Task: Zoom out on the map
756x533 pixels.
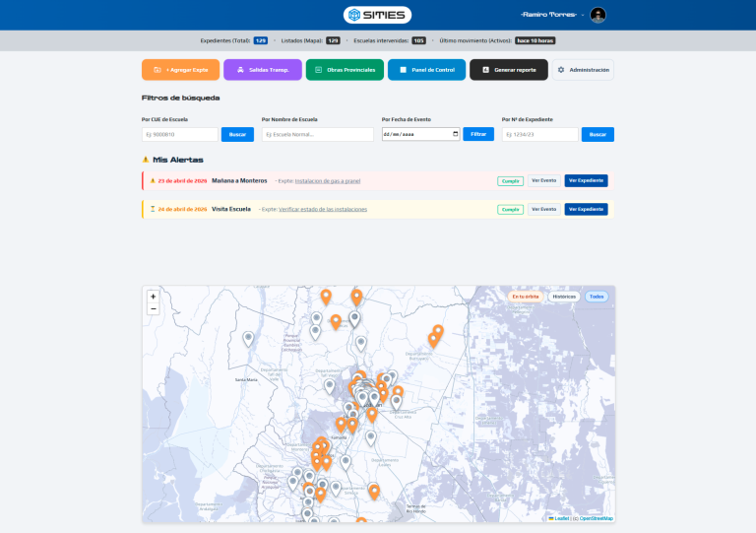Action: point(153,308)
